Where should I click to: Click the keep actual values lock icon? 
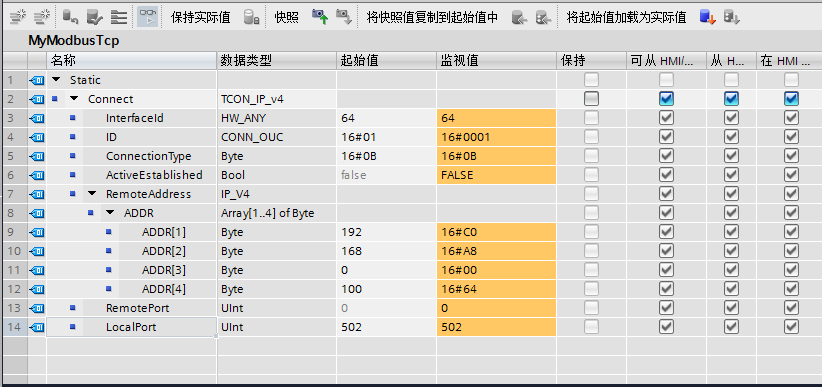(x=252, y=17)
